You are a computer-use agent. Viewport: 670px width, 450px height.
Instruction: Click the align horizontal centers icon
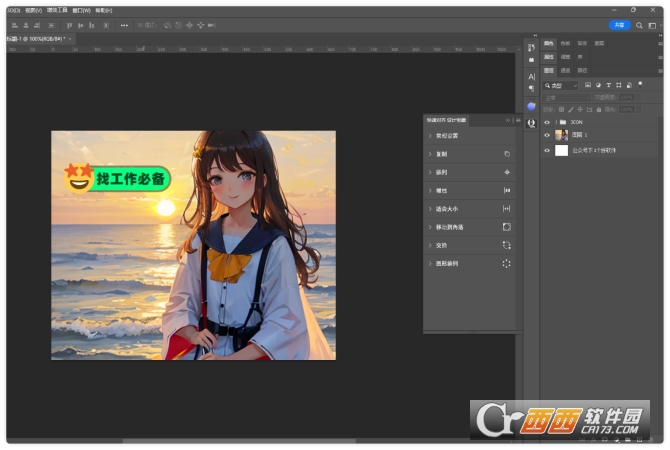click(x=26, y=26)
